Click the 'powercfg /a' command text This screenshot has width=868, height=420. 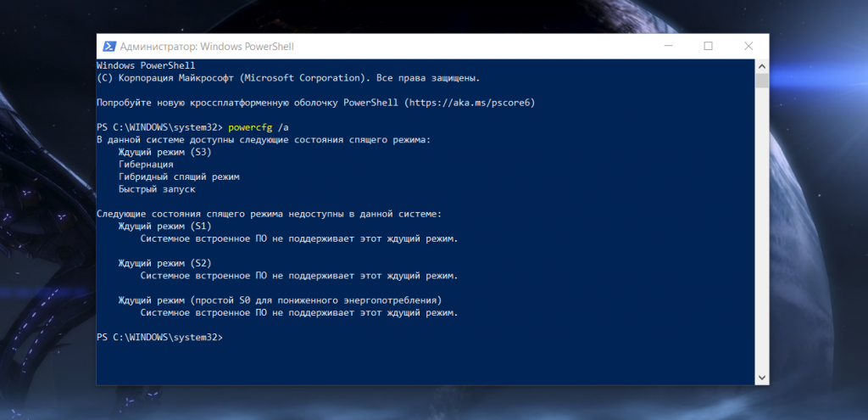(x=258, y=127)
